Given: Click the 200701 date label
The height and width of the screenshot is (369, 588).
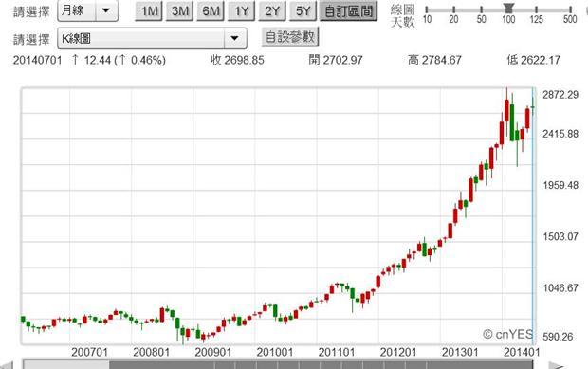Looking at the screenshot, I should [89, 353].
